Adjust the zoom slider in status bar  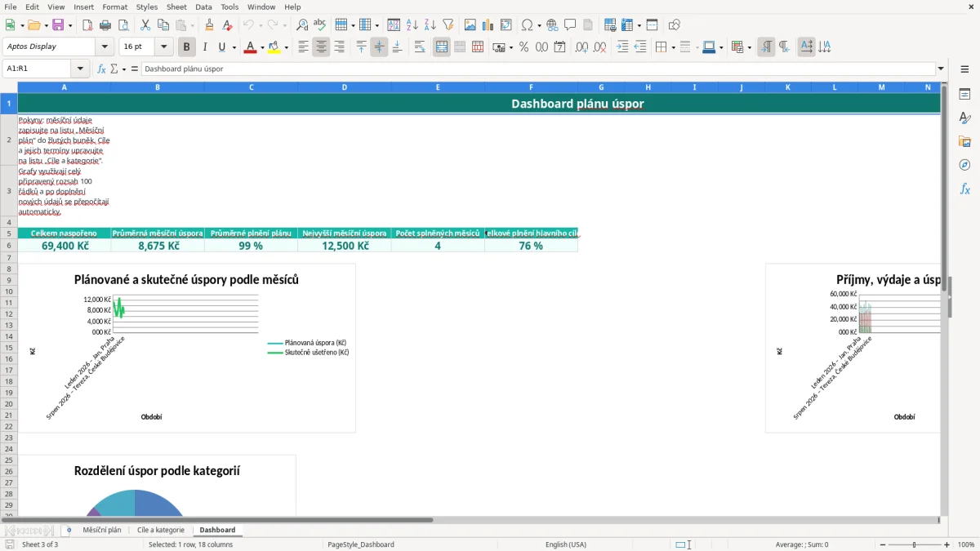pos(915,544)
